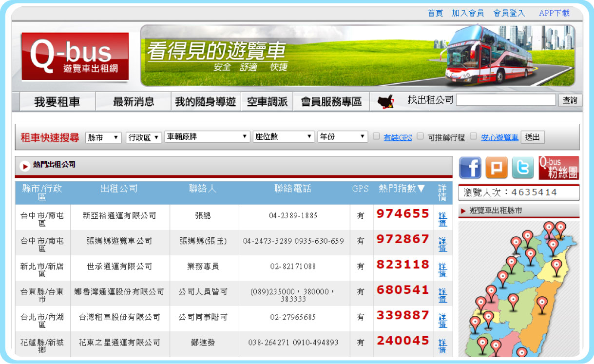The image size is (594, 364).
Task: Click popularity score 823118
Action: (403, 265)
